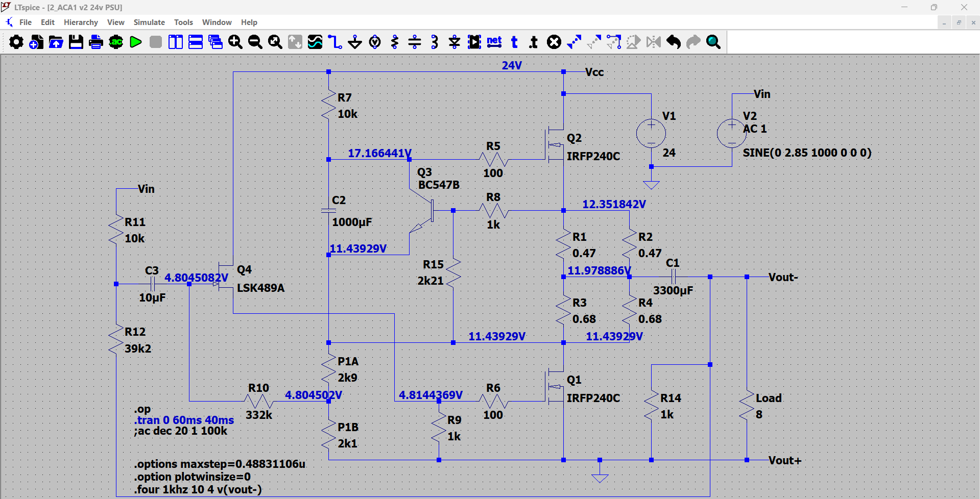
Task: Place a net label with the net icon
Action: point(494,42)
